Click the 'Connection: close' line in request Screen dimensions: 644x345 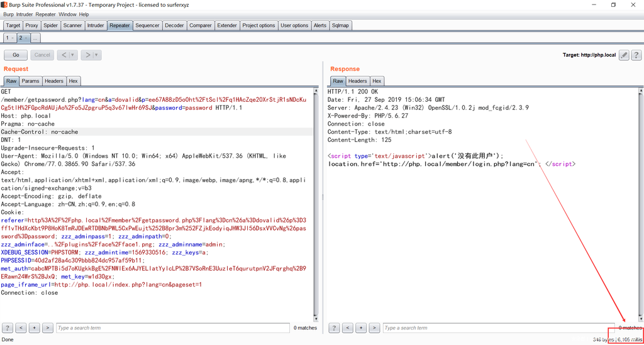click(29, 292)
